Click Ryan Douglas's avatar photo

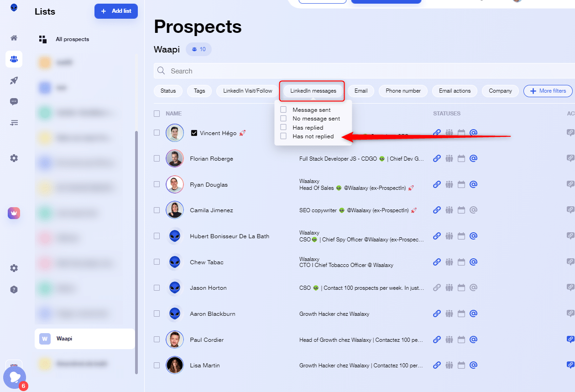pos(175,184)
